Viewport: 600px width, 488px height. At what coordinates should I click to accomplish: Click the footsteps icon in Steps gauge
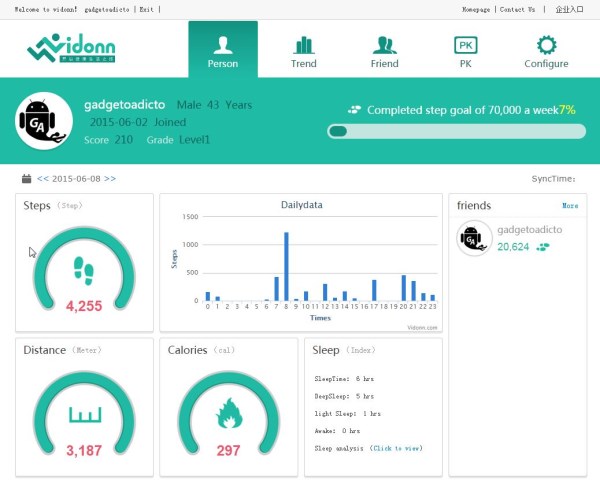click(84, 270)
